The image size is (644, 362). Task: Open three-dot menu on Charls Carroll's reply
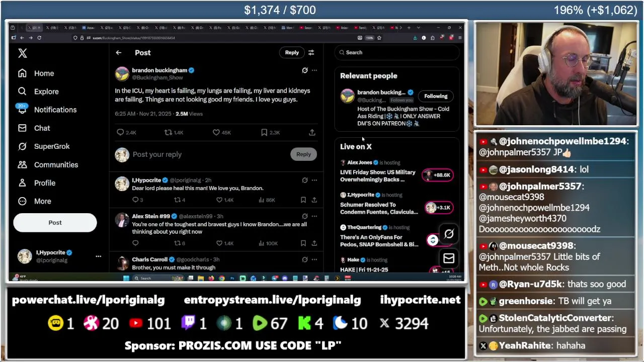314,259
